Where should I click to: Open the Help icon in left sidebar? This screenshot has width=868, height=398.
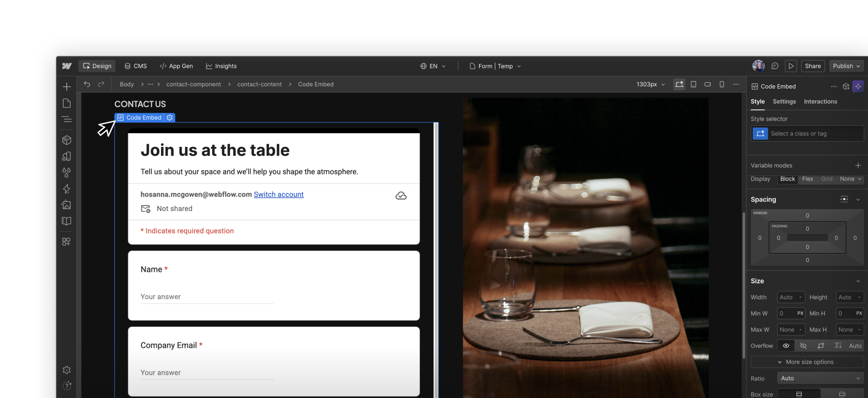[67, 385]
